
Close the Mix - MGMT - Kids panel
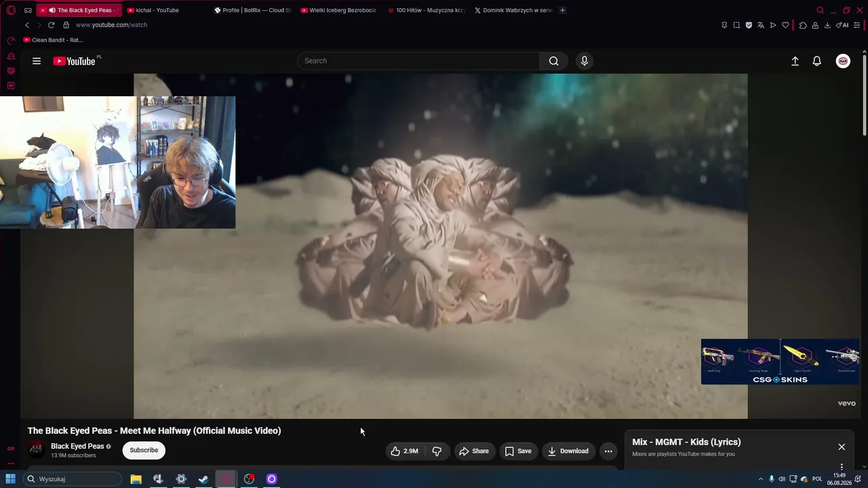pyautogui.click(x=842, y=447)
